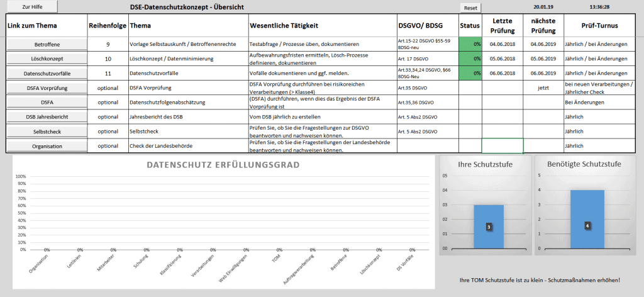Viewport: 644px width, 297px height.
Task: Open the Löschkonzept topic button
Action: [x=46, y=59]
